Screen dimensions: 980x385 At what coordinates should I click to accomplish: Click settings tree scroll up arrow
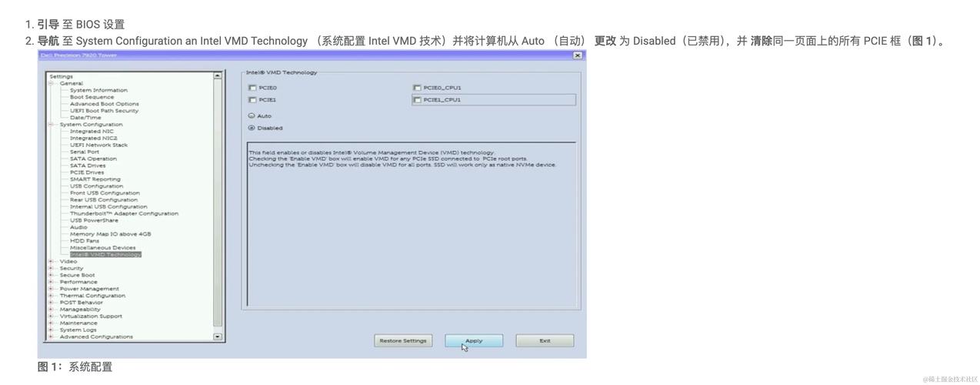pyautogui.click(x=217, y=75)
